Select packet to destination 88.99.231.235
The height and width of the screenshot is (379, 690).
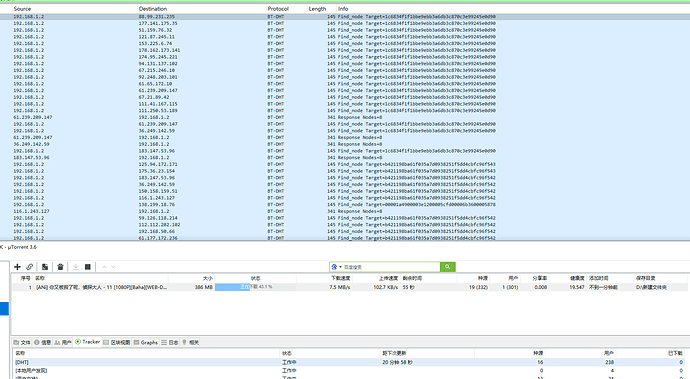tap(345, 17)
